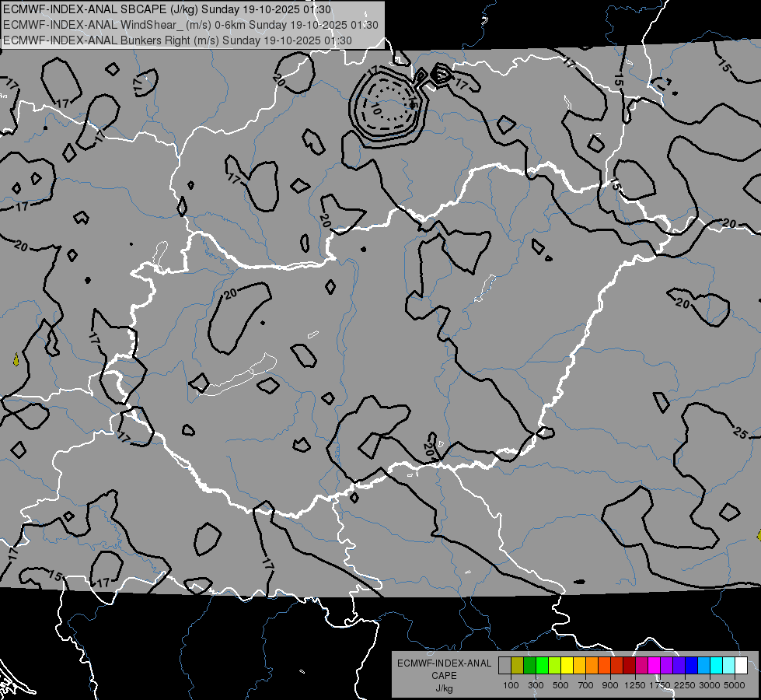The height and width of the screenshot is (700, 761).
Task: Select the cyan legend swatch after 3000
Action: coord(717,666)
